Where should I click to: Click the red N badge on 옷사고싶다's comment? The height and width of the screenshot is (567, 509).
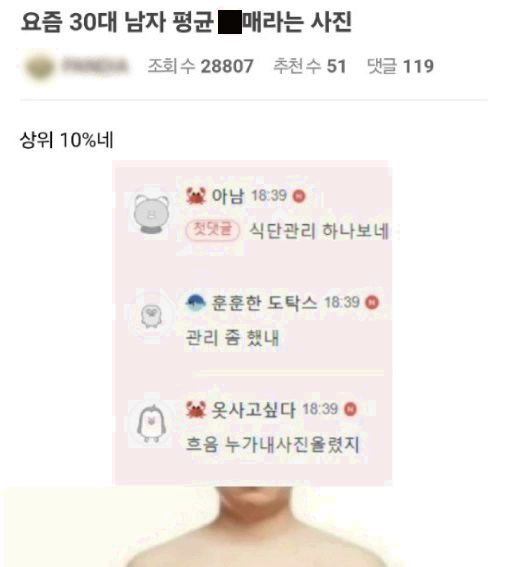350,409
